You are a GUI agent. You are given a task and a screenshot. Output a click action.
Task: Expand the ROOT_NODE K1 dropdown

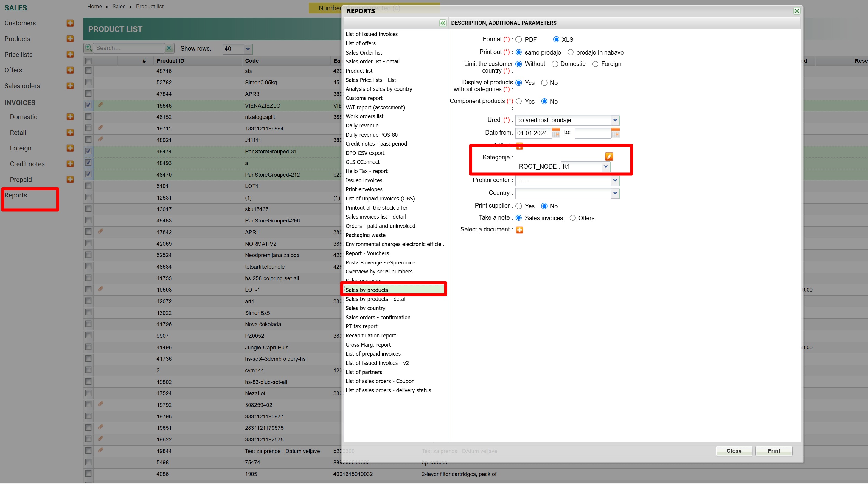pos(605,166)
